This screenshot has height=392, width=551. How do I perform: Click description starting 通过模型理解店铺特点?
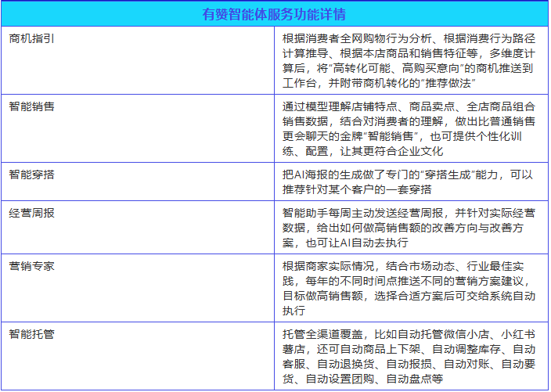click(x=409, y=128)
